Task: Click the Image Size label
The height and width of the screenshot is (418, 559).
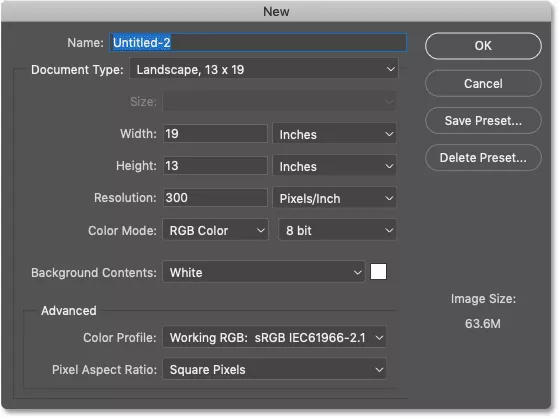Action: point(483,299)
